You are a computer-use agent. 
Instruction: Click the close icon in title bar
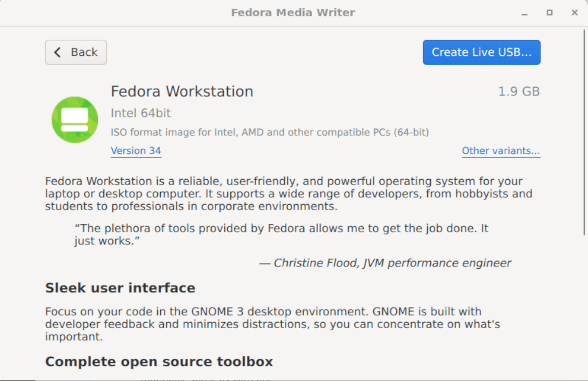tap(574, 13)
